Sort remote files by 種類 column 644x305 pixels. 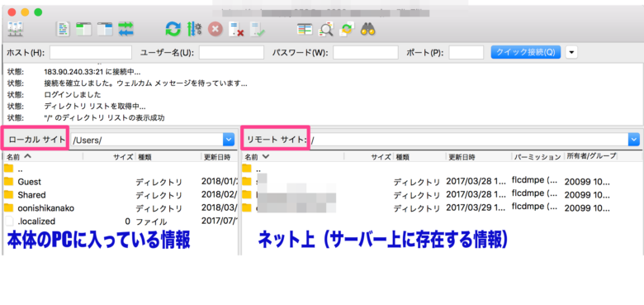tap(419, 156)
